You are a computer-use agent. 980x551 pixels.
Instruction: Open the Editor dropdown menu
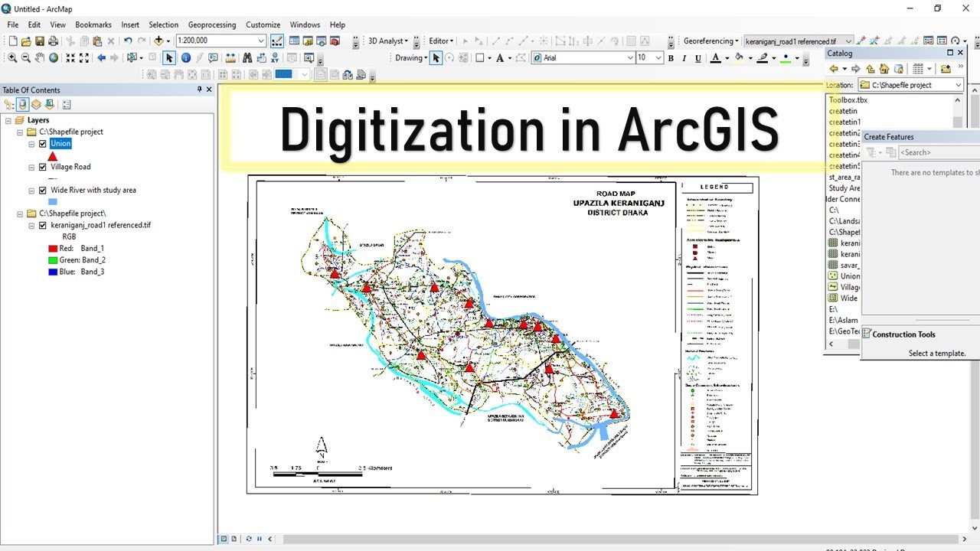point(441,41)
